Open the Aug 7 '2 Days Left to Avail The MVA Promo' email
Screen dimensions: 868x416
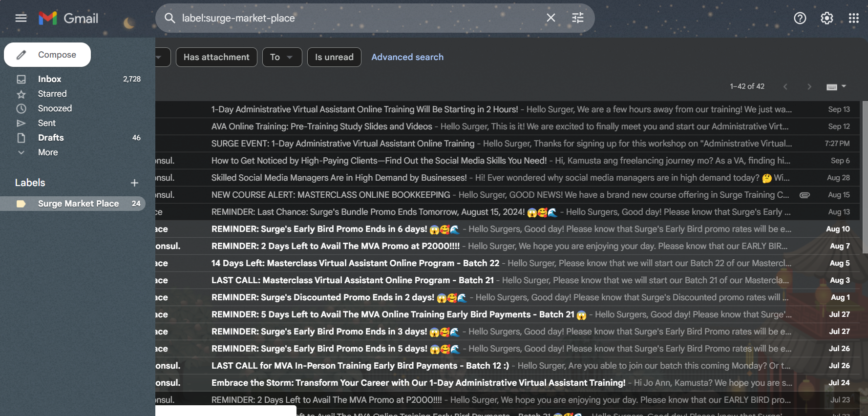click(508, 246)
